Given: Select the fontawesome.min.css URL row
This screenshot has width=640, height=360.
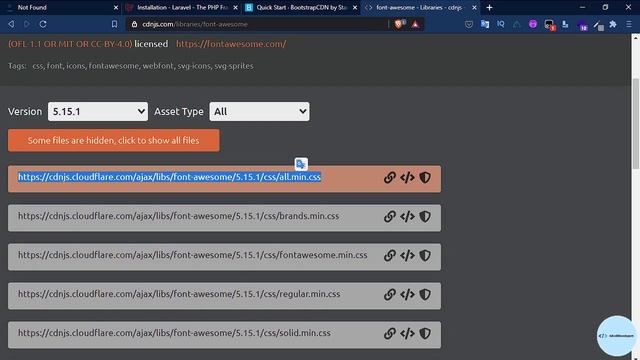Looking at the screenshot, I should tap(224, 257).
